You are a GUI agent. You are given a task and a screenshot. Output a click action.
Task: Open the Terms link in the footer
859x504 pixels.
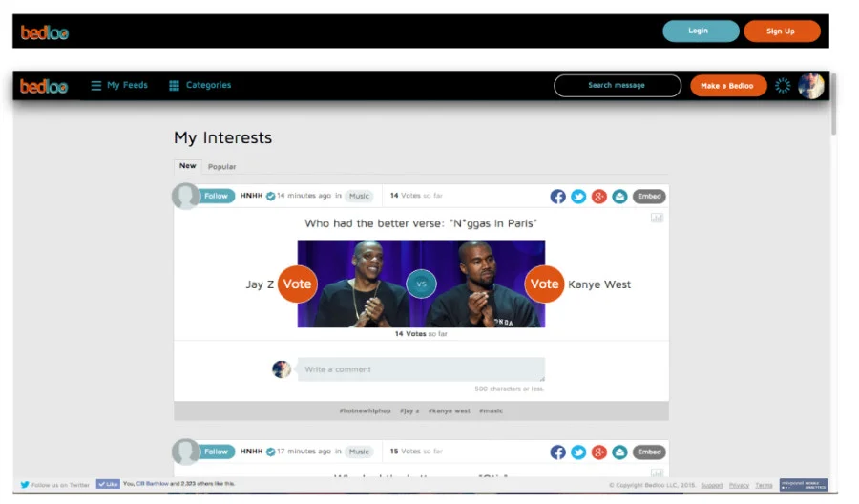764,485
